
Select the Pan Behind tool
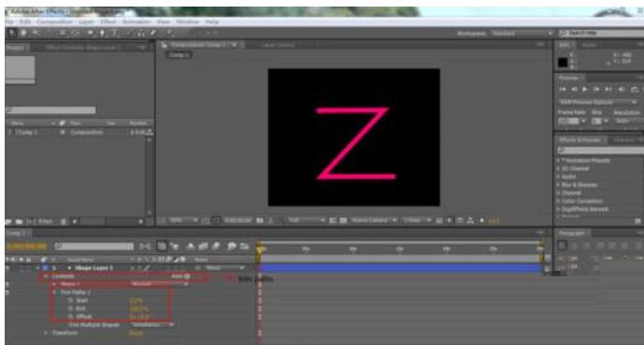click(x=76, y=33)
